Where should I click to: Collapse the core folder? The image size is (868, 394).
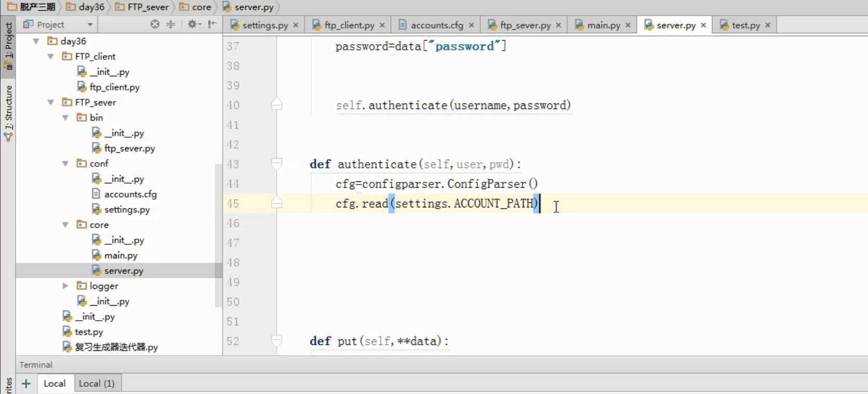[65, 225]
